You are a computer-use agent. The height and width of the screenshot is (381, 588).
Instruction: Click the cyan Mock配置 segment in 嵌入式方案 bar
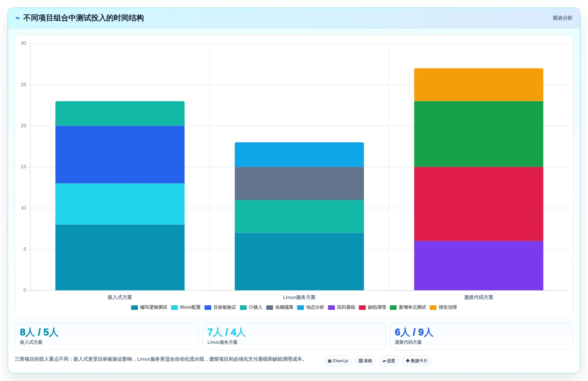coord(120,204)
